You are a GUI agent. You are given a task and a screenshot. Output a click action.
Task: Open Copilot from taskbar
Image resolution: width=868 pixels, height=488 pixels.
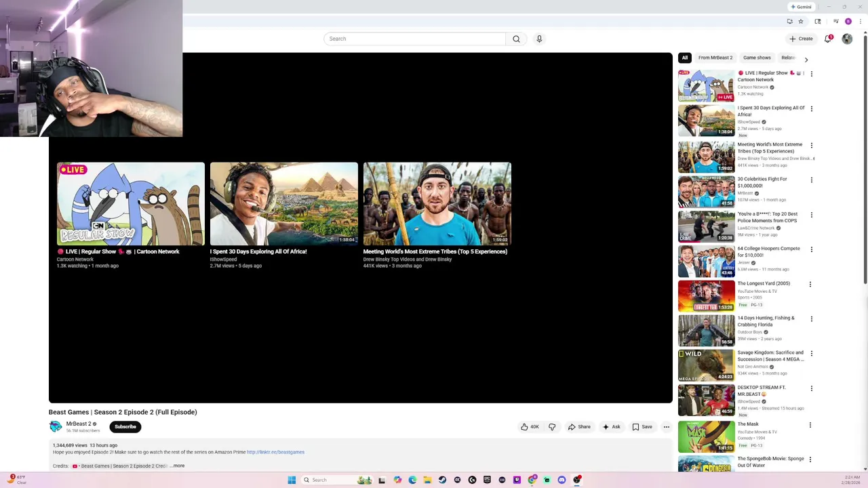pyautogui.click(x=397, y=480)
